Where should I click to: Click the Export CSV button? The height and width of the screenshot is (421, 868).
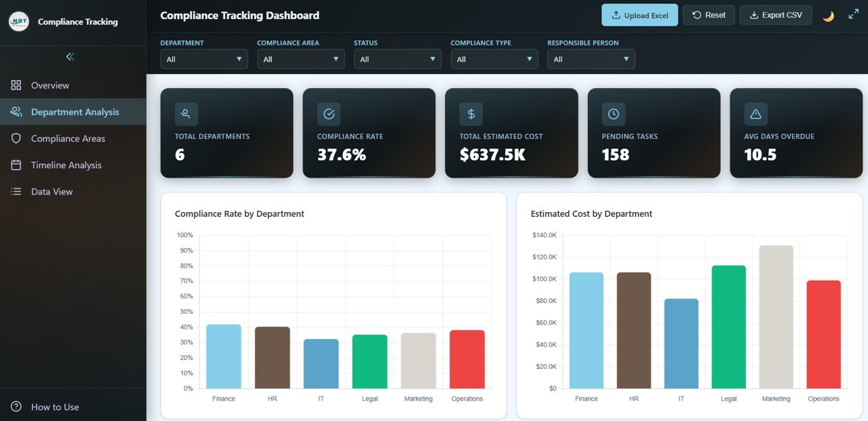click(776, 15)
